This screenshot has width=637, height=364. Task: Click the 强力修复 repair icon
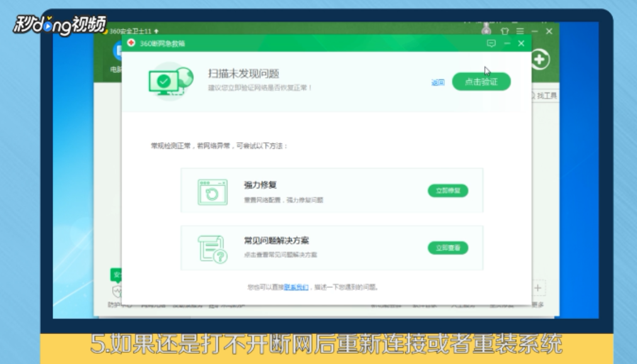(213, 192)
